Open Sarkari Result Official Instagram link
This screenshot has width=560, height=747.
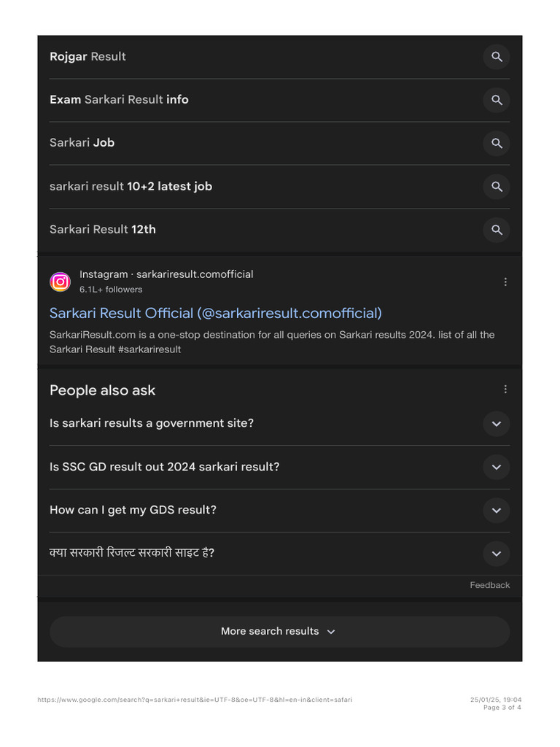(215, 313)
